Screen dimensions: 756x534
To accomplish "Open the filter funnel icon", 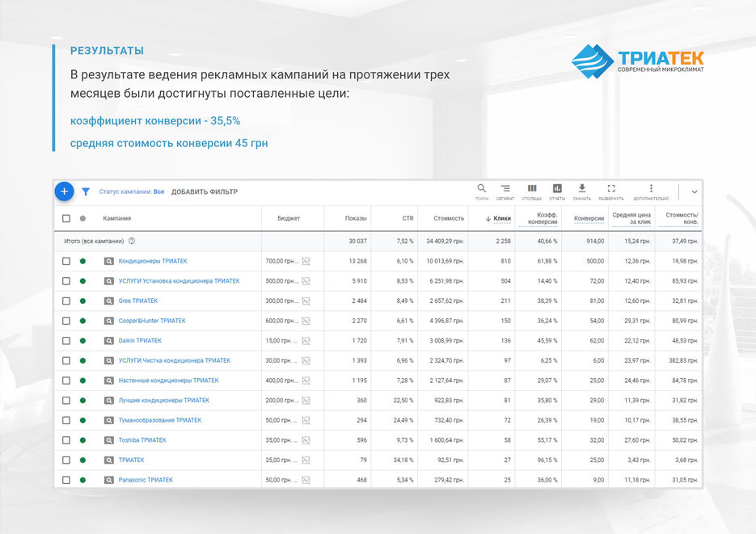I will 86,191.
